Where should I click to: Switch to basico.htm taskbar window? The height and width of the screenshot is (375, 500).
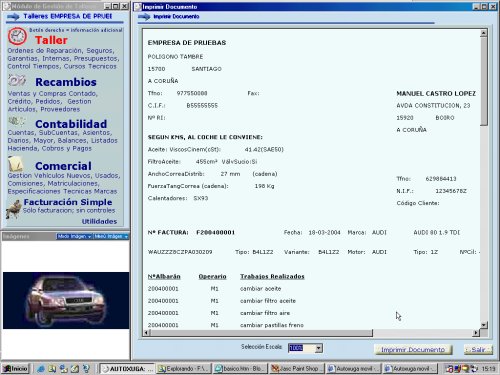tap(240, 369)
